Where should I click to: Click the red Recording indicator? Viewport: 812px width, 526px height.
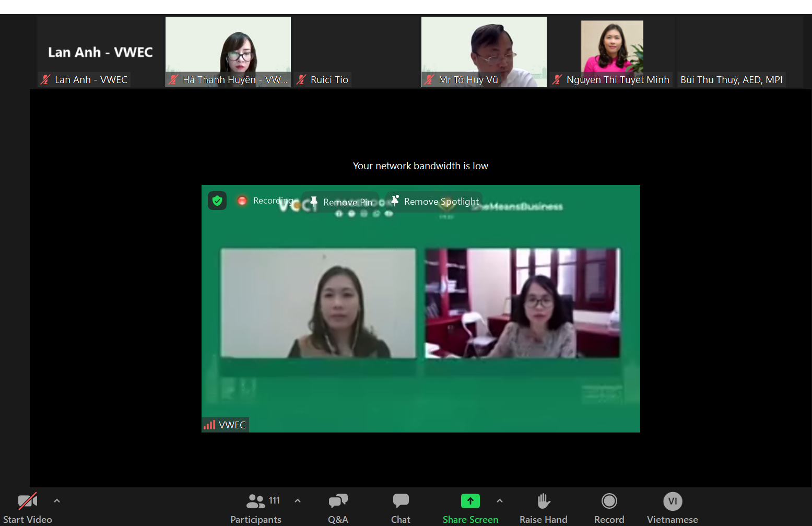(242, 201)
